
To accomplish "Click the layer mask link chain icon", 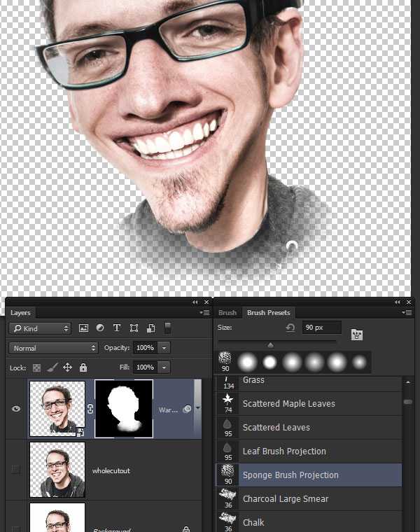I will pos(90,409).
